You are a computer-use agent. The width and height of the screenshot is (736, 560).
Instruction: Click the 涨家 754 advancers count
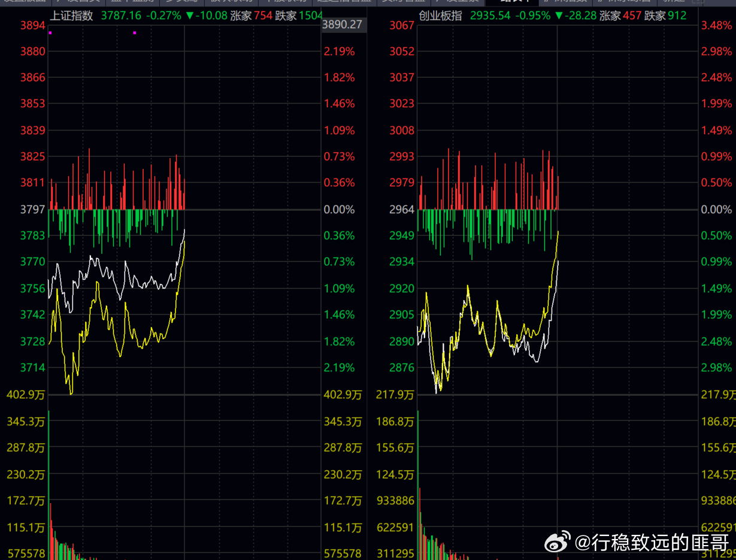coord(251,16)
